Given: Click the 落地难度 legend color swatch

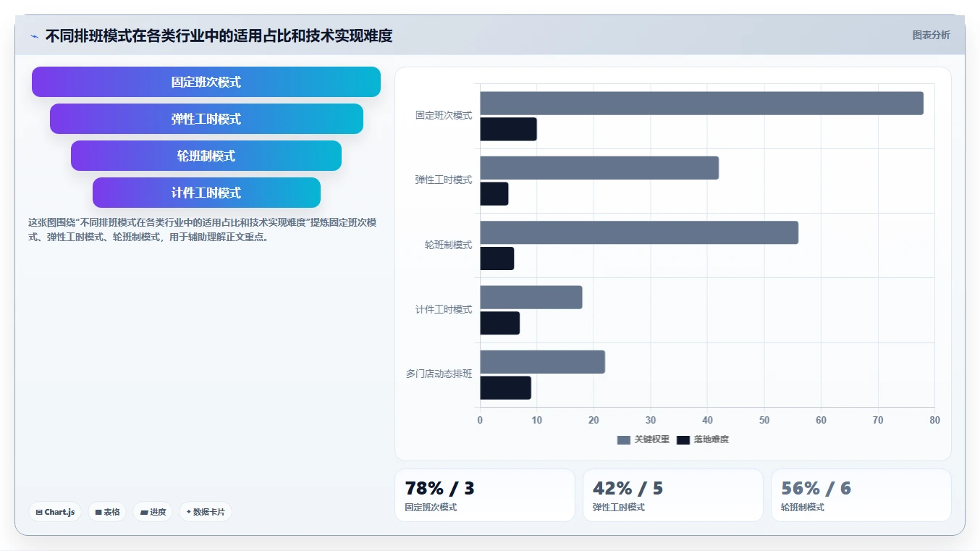Looking at the screenshot, I should pyautogui.click(x=683, y=439).
